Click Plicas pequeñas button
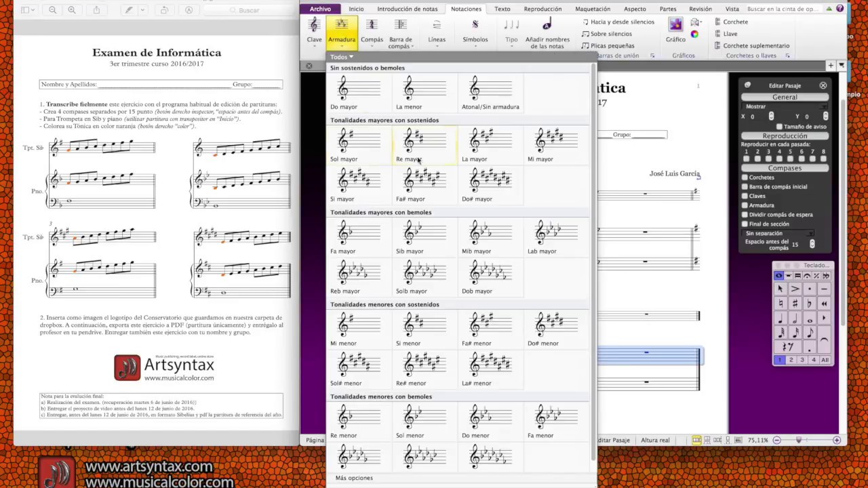 click(x=608, y=45)
